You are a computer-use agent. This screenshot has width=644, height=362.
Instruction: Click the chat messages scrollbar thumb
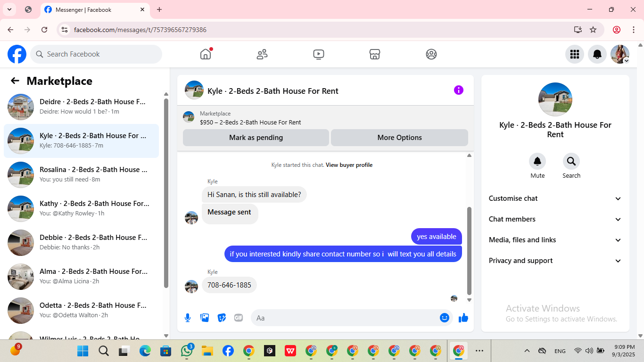pos(469,250)
